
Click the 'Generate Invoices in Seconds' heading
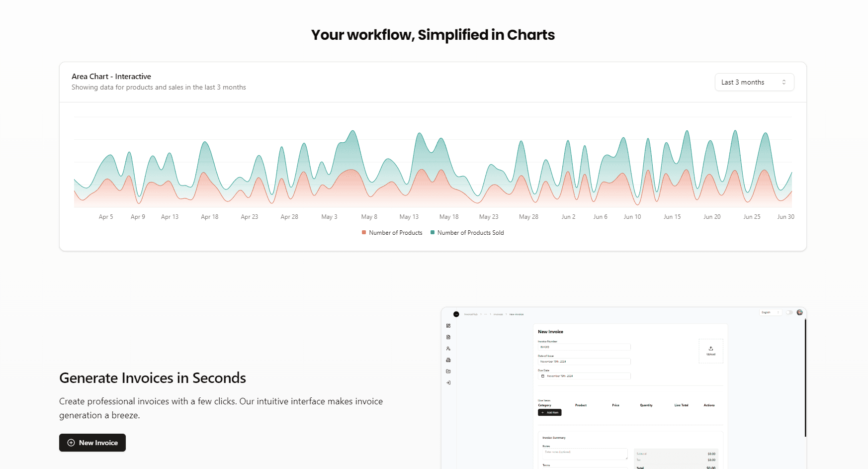click(153, 378)
